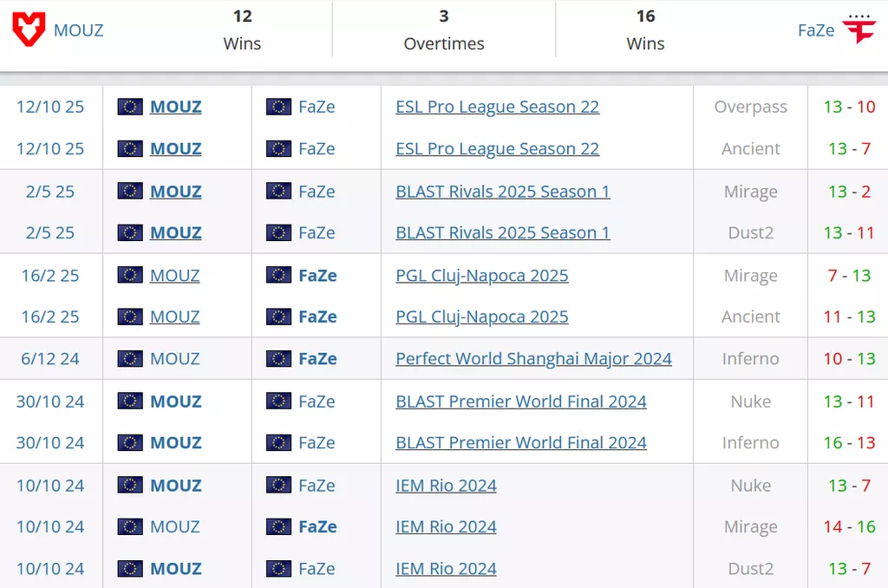
Task: Click the MOUZ heart logo in header
Action: click(29, 30)
